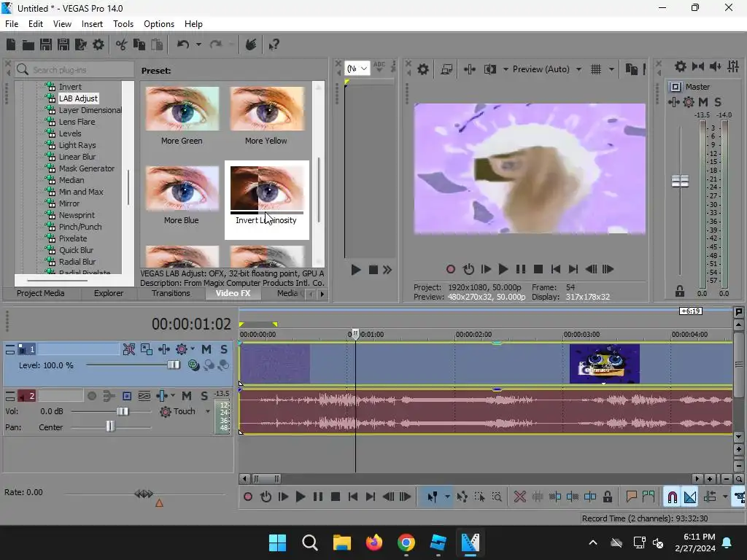
Task: Undo the last action
Action: (x=183, y=44)
